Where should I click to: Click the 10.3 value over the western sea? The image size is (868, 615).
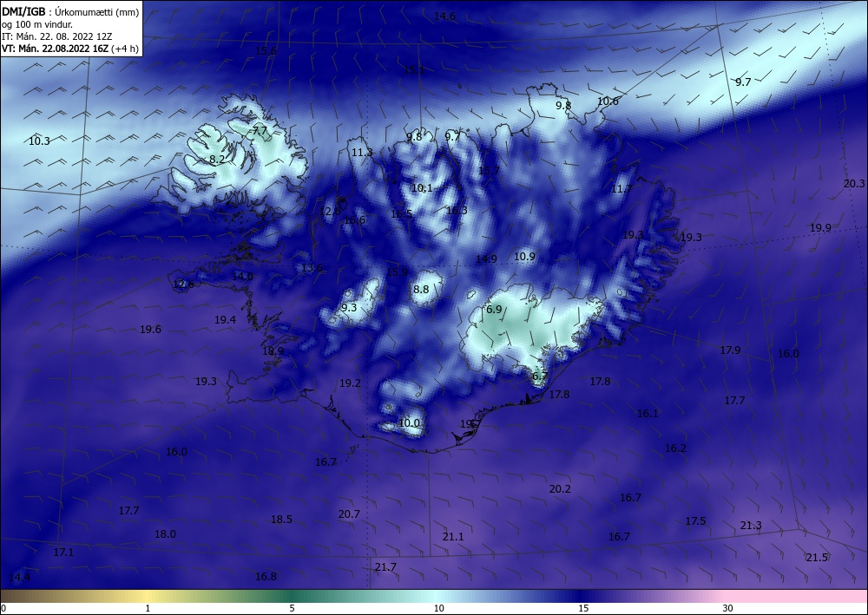pos(39,141)
